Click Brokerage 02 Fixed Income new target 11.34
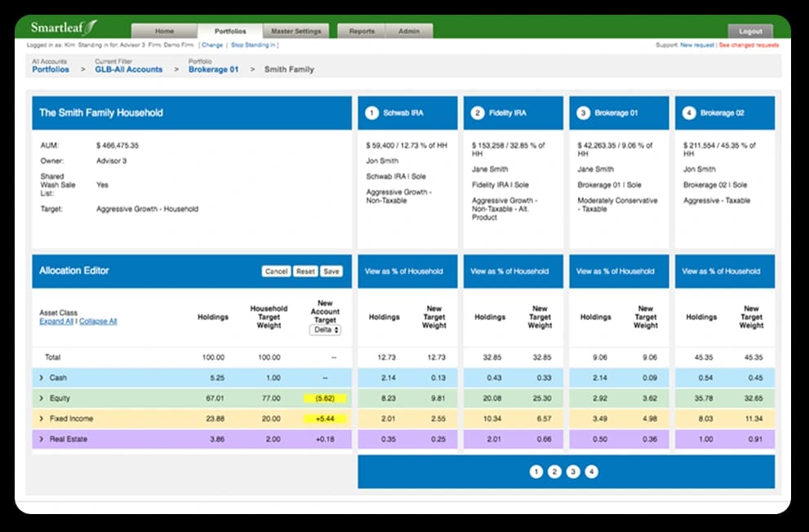This screenshot has width=809, height=532. coord(753,419)
